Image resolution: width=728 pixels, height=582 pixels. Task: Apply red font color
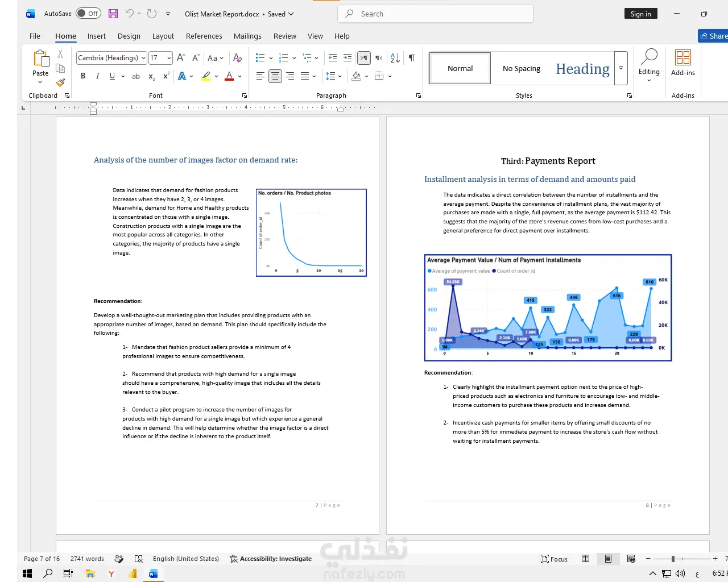[x=229, y=76]
